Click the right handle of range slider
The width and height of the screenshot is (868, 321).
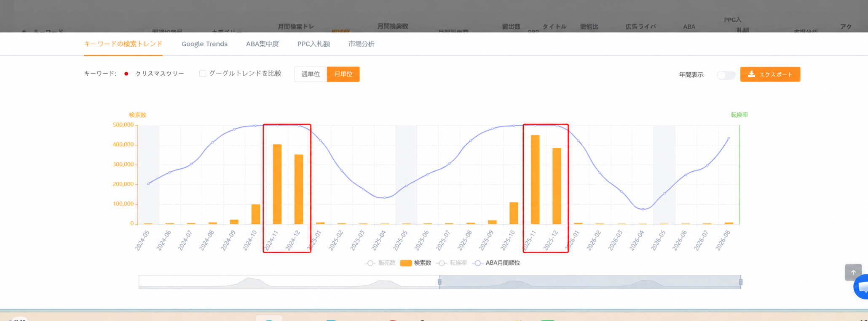(741, 282)
